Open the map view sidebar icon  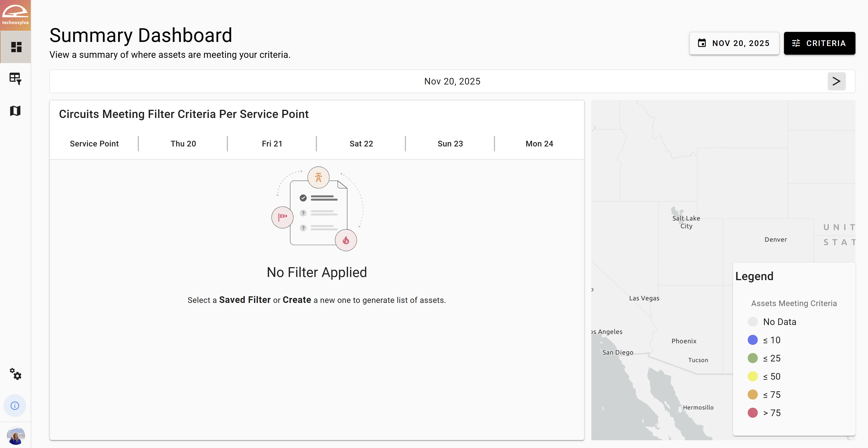(x=15, y=110)
